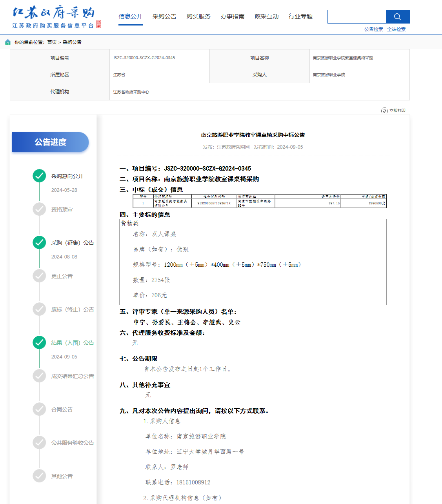The width and height of the screenshot is (442, 504).
Task: Click the announcement title 南京旅游职业学院教室课桌椅采购中标公告
Action: (253, 135)
